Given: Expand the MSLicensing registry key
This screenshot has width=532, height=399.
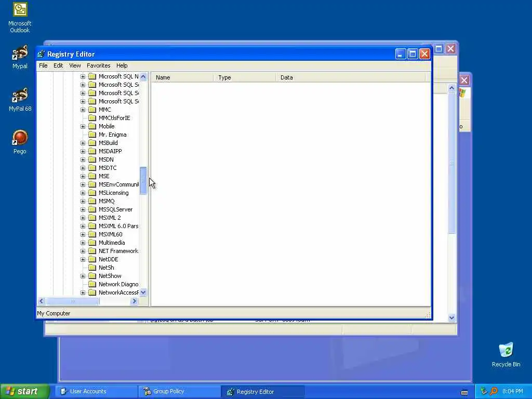Looking at the screenshot, I should 83,193.
